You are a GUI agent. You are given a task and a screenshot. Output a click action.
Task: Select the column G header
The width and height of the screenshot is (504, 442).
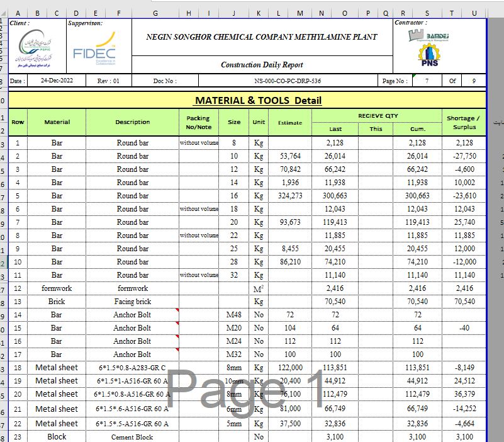pyautogui.click(x=155, y=13)
